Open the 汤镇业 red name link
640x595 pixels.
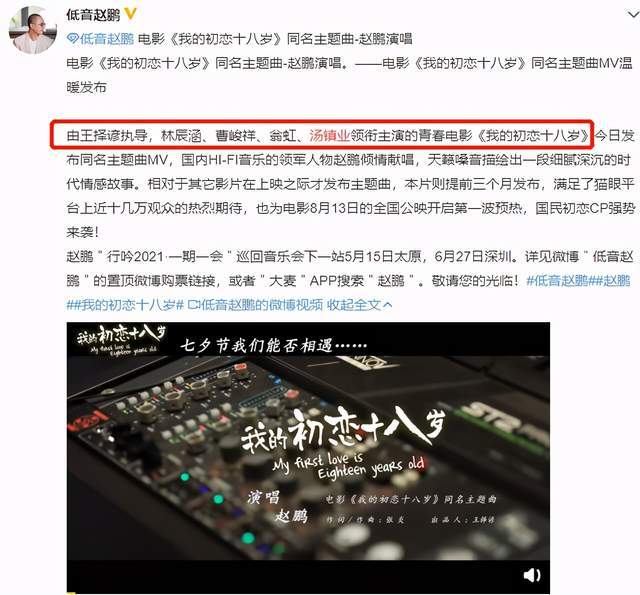pyautogui.click(x=329, y=135)
